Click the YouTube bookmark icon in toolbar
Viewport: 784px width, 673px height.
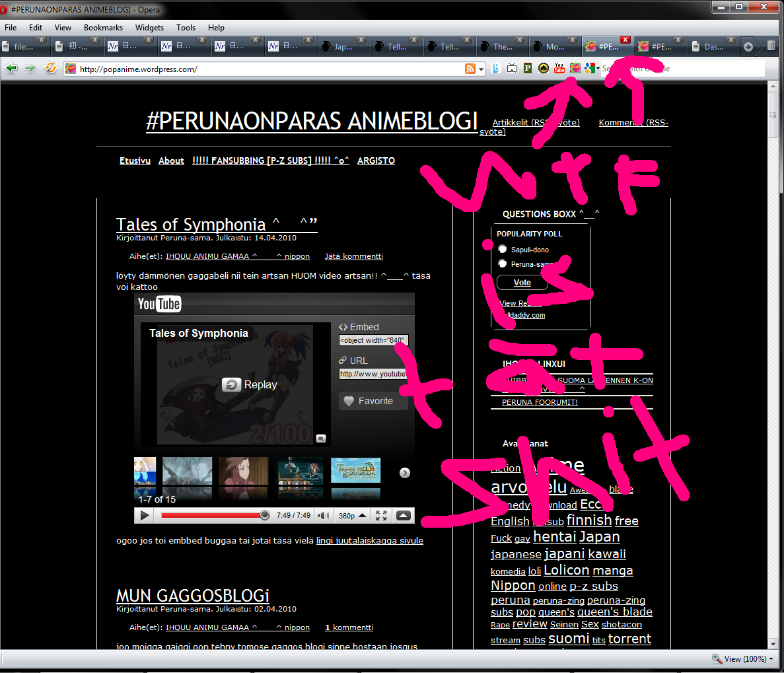point(559,68)
